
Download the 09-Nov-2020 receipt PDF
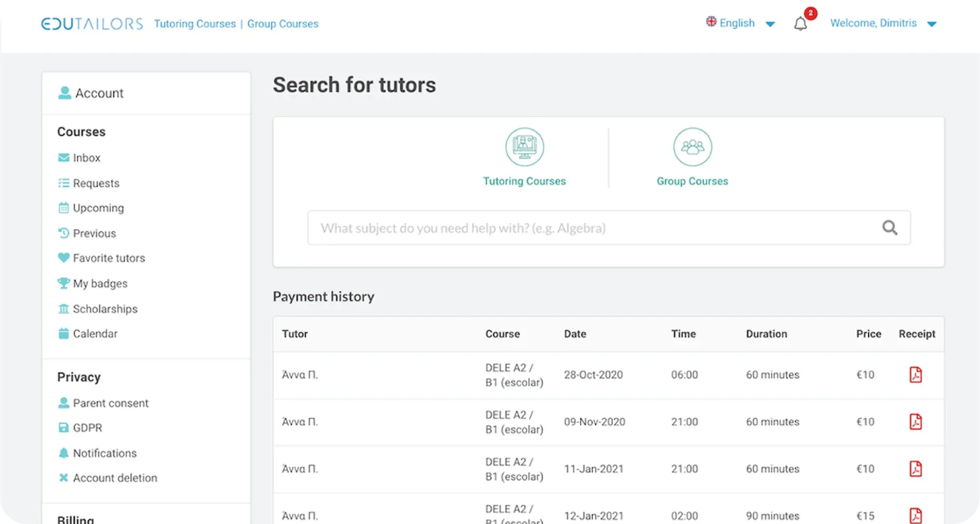click(x=915, y=422)
